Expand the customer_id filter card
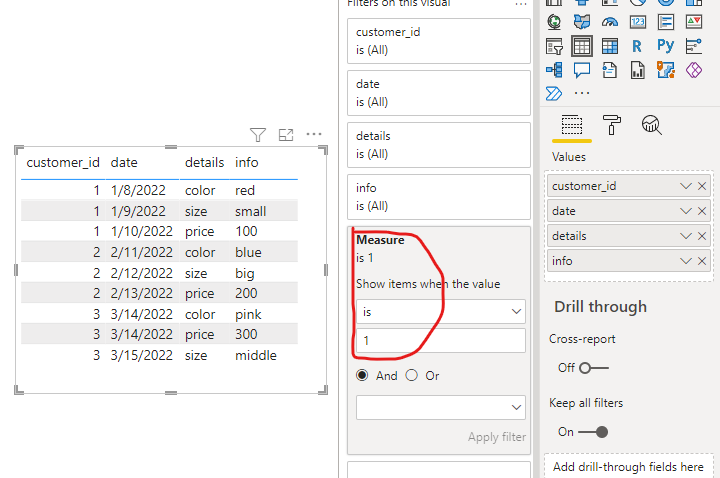This screenshot has height=478, width=720. click(x=439, y=41)
